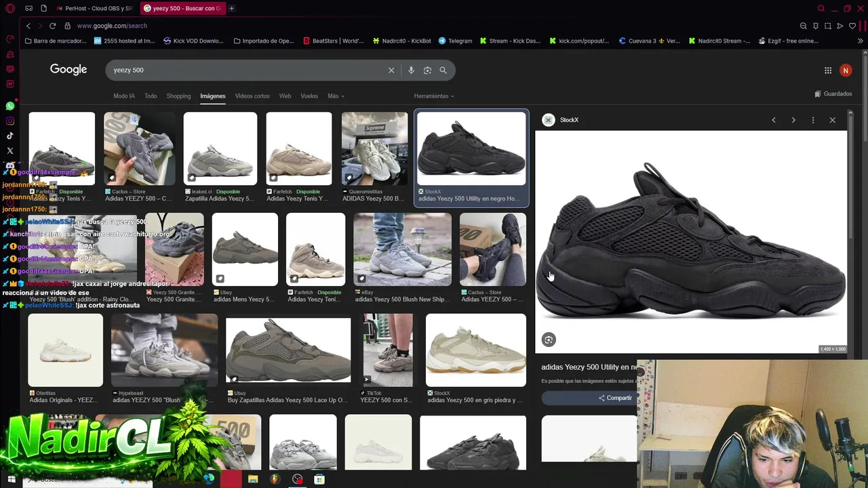Show more bookmarks with the chevron
868x488 pixels.
861,41
